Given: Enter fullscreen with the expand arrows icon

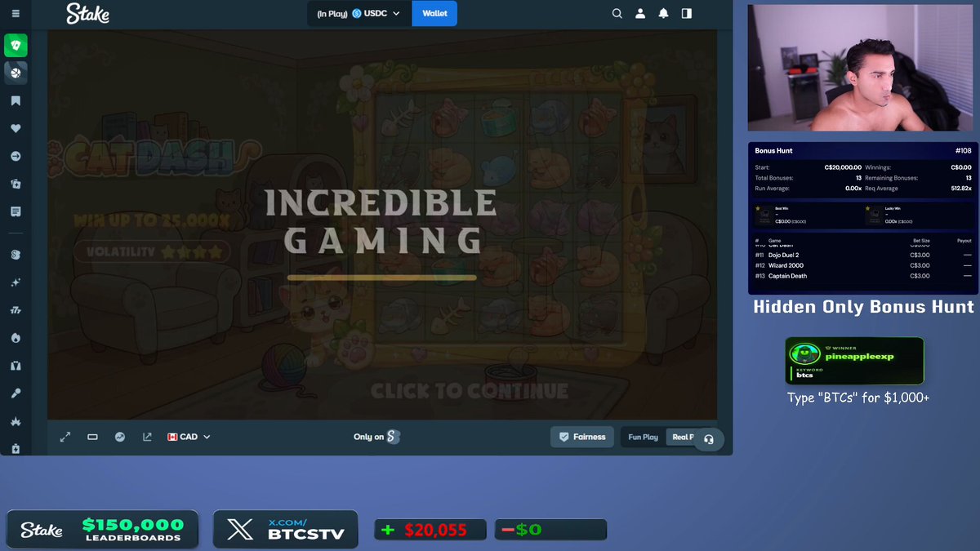Looking at the screenshot, I should pos(65,437).
